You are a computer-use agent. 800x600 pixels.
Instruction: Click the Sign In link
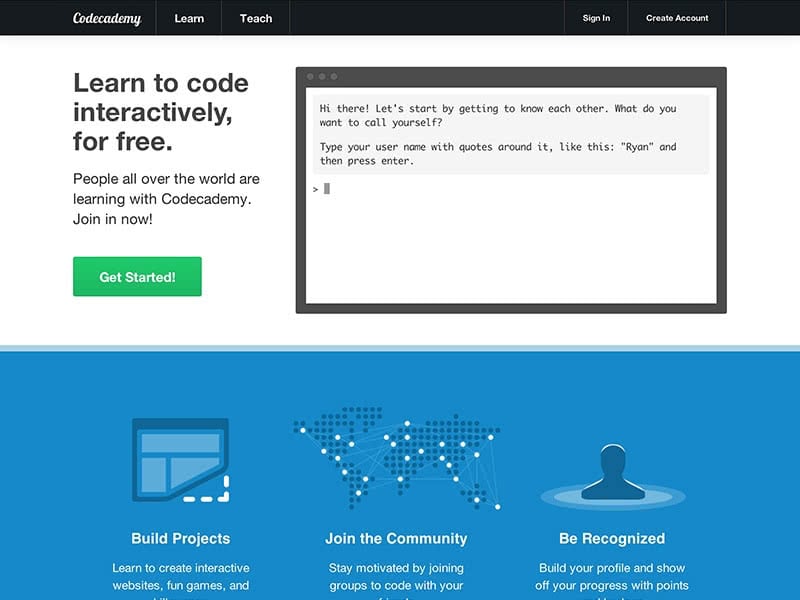coord(596,18)
